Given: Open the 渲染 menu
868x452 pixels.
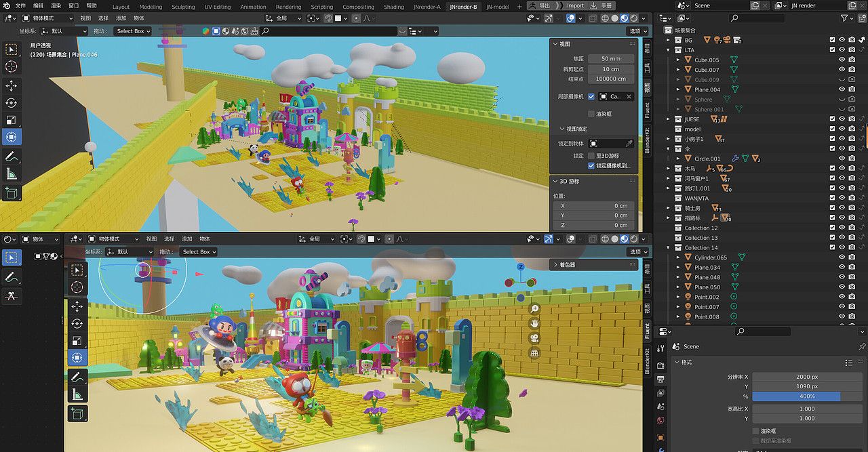Looking at the screenshot, I should [56, 5].
